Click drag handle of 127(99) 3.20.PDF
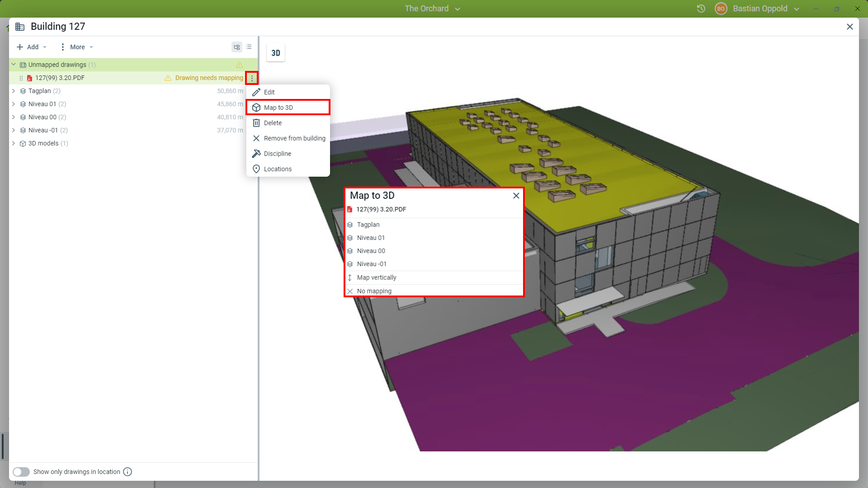 coord(21,78)
